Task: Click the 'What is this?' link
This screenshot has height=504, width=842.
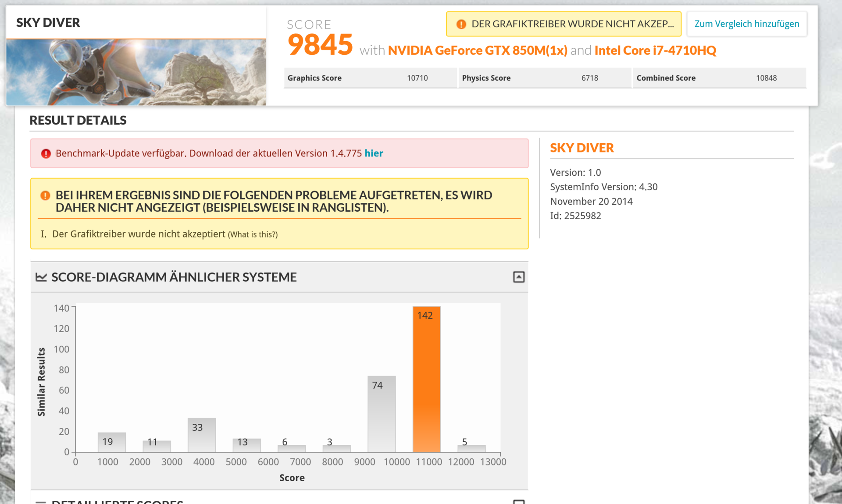Action: 253,234
